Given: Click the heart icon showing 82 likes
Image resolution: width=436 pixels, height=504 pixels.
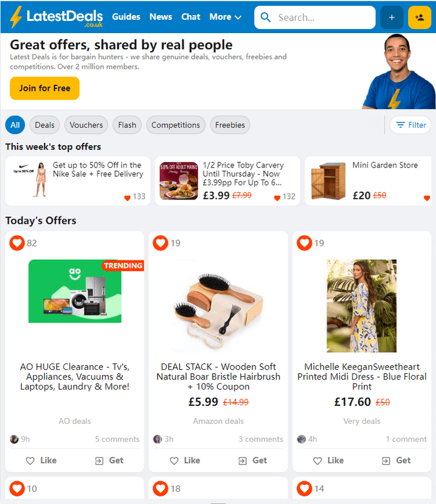Looking at the screenshot, I should [17, 242].
